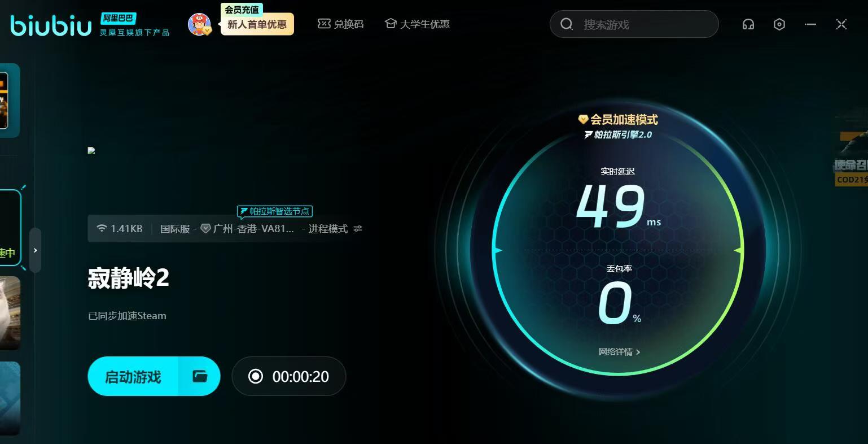Click the member diamond icon
The image size is (868, 444).
(583, 120)
